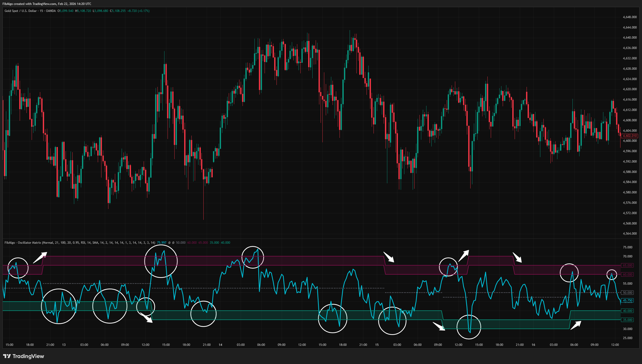Open the 15 minute interval selector
Viewport: 642px width, 364px height.
point(42,11)
